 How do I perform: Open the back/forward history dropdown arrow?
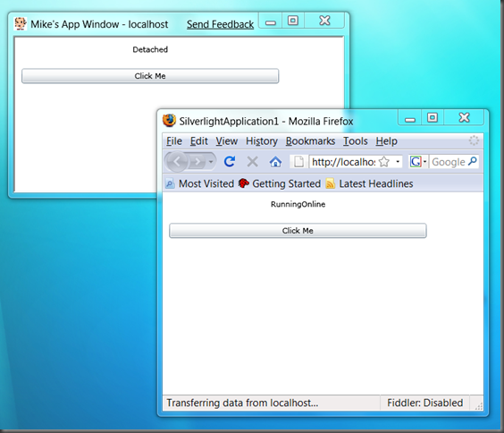pos(211,162)
